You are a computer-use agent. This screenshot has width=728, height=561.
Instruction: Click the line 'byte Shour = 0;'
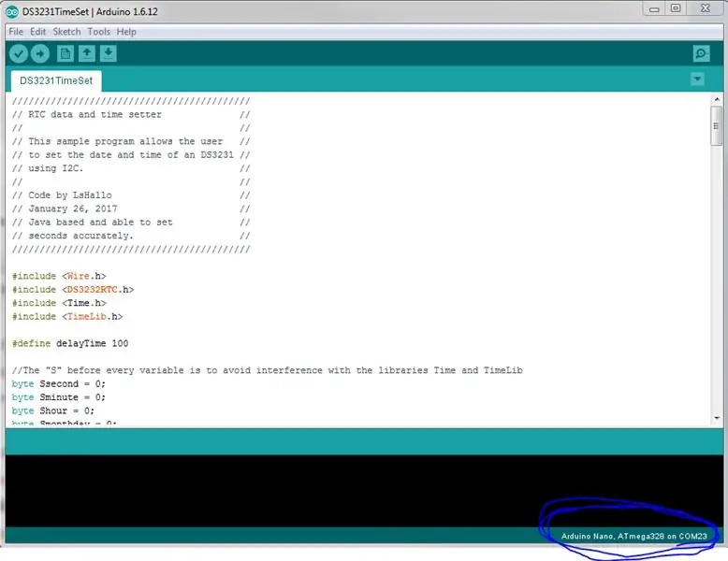53,410
